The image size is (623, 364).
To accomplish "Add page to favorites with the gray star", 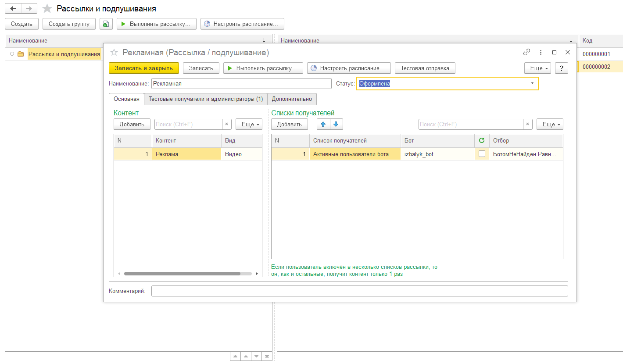I will (47, 9).
